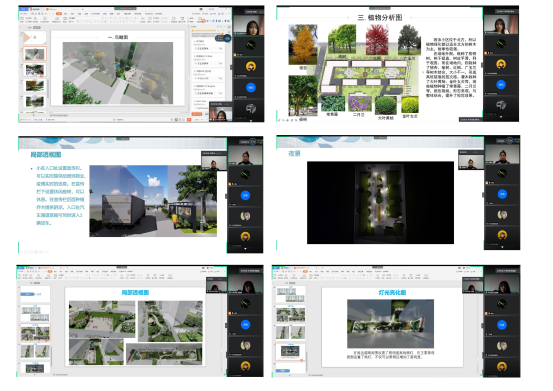Click the blue 灯光亮化图 title text
Image resolution: width=553 pixels, height=391 pixels.
392,293
